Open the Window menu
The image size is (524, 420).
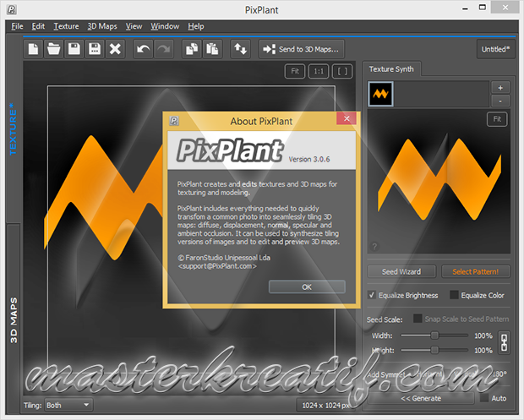click(x=165, y=26)
